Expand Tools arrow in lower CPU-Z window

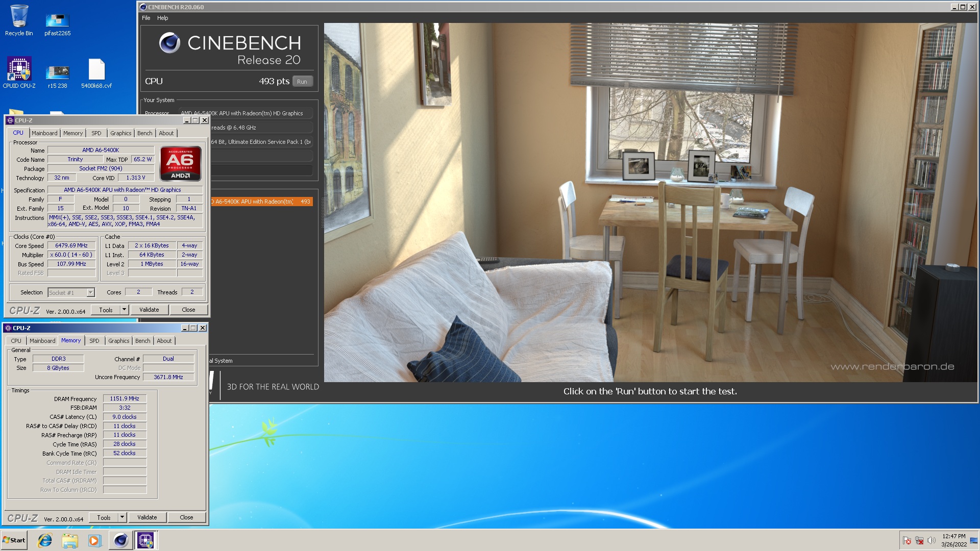122,517
